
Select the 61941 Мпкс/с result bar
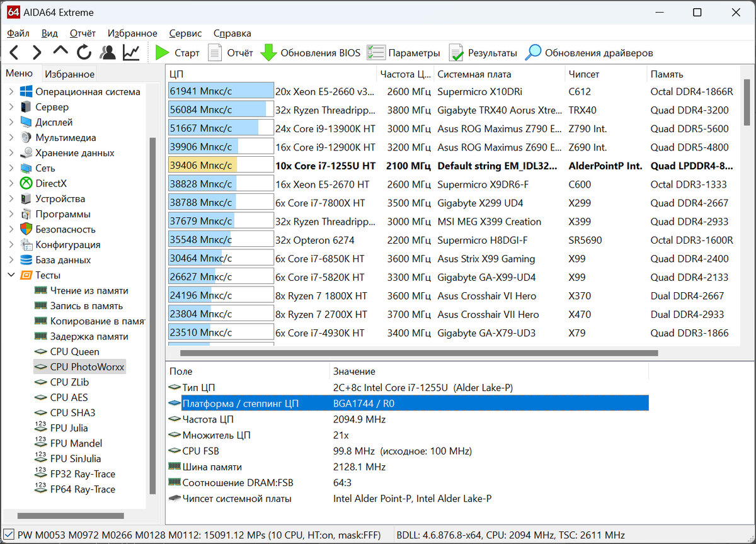click(221, 91)
